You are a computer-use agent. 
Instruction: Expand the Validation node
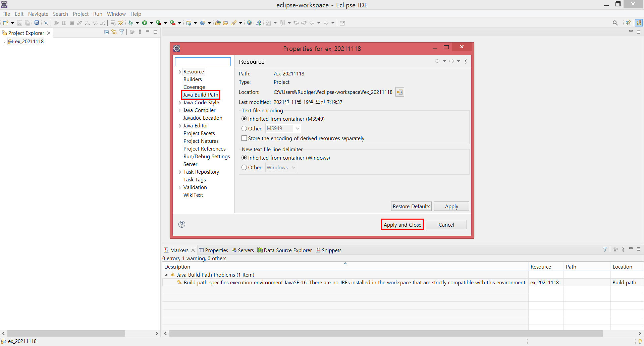pos(180,187)
